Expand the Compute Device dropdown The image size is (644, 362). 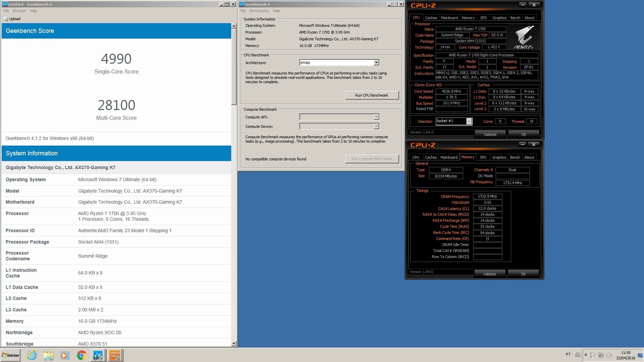tap(376, 126)
